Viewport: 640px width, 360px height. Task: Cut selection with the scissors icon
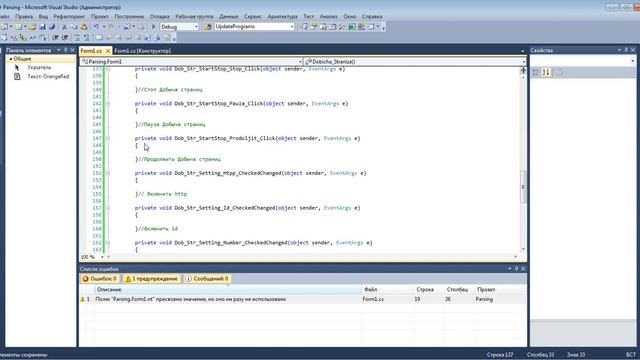point(64,27)
